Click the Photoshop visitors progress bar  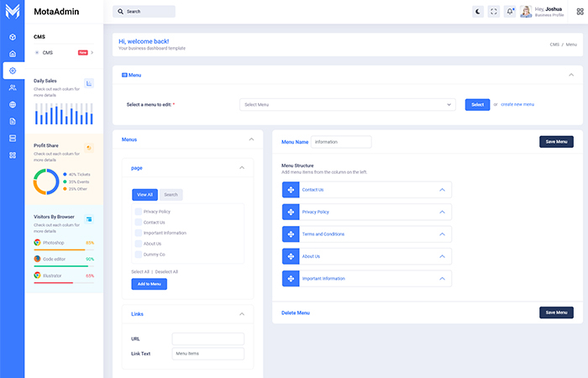[60, 249]
